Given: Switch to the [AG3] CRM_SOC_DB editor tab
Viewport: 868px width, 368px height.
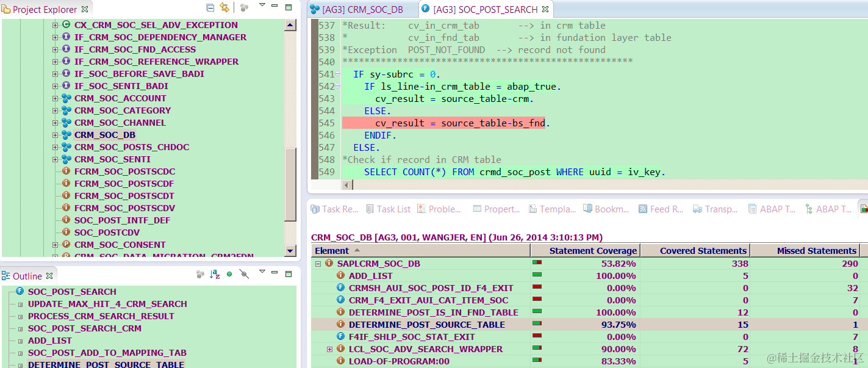Looking at the screenshot, I should (356, 9).
